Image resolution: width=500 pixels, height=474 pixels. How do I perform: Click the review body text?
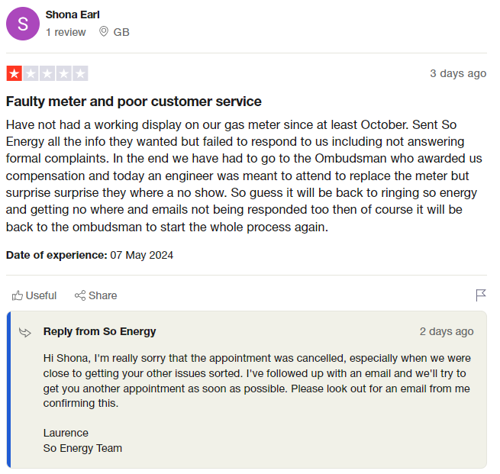pyautogui.click(x=244, y=176)
